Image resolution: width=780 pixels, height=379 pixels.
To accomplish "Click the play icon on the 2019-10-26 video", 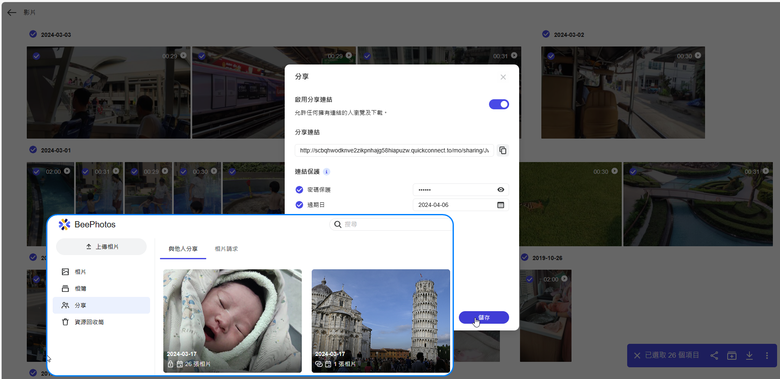I will click(x=564, y=279).
